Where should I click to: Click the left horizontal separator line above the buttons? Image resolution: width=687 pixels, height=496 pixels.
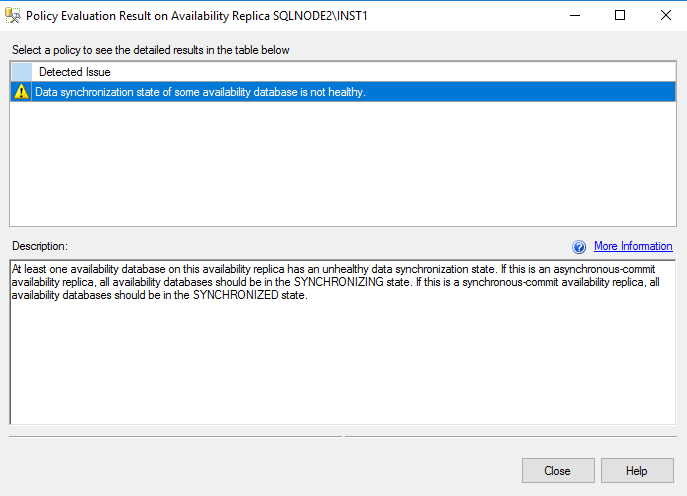point(175,436)
